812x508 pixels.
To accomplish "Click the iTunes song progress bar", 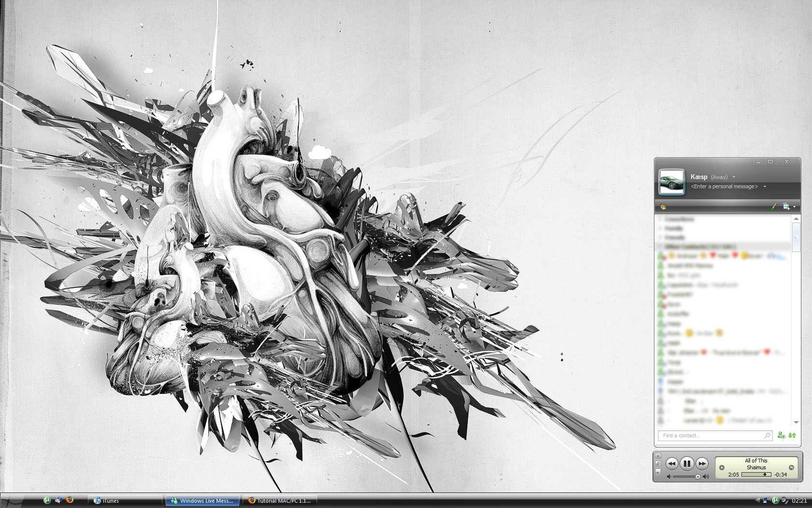I will (756, 475).
